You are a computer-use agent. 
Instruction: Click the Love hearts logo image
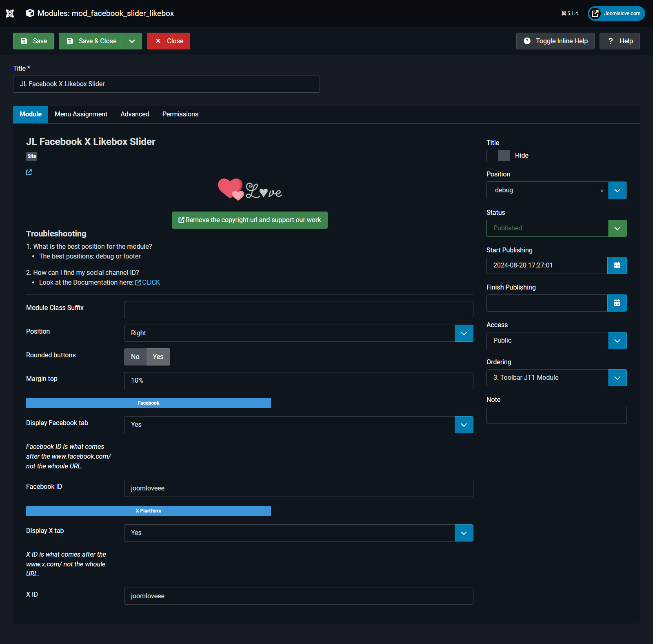click(x=249, y=189)
